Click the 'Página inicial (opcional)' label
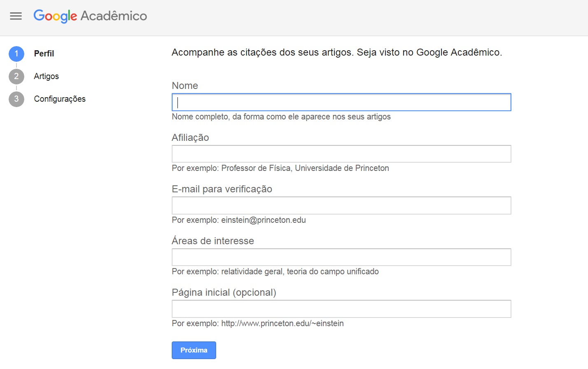This screenshot has height=369, width=588. point(224,292)
